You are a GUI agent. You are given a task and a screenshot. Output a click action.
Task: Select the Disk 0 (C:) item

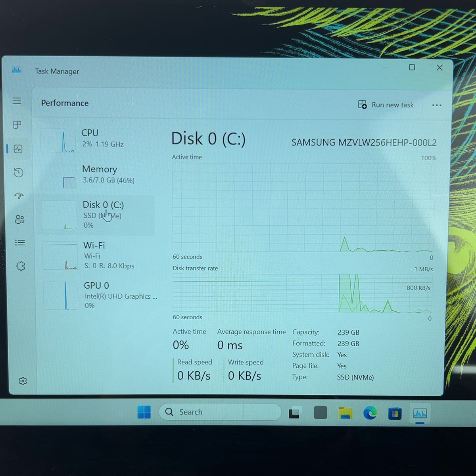[x=98, y=215]
